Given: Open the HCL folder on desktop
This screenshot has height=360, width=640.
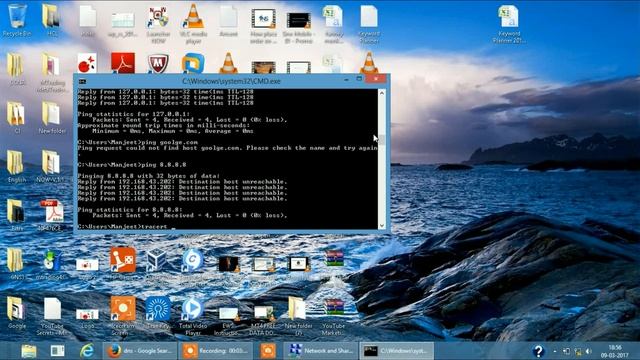Looking at the screenshot, I should (x=51, y=20).
